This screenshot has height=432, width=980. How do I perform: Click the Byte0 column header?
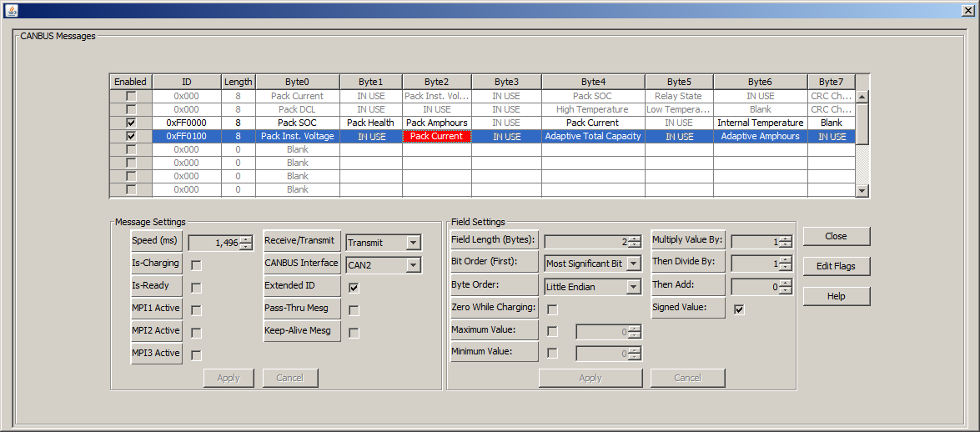pos(298,82)
